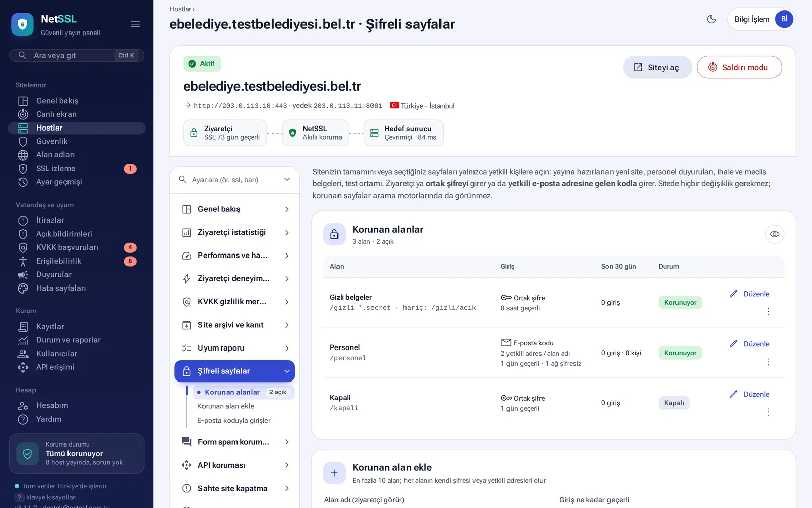Expand Ziyaretçi istatistiği chevron
The width and height of the screenshot is (812, 508).
287,233
